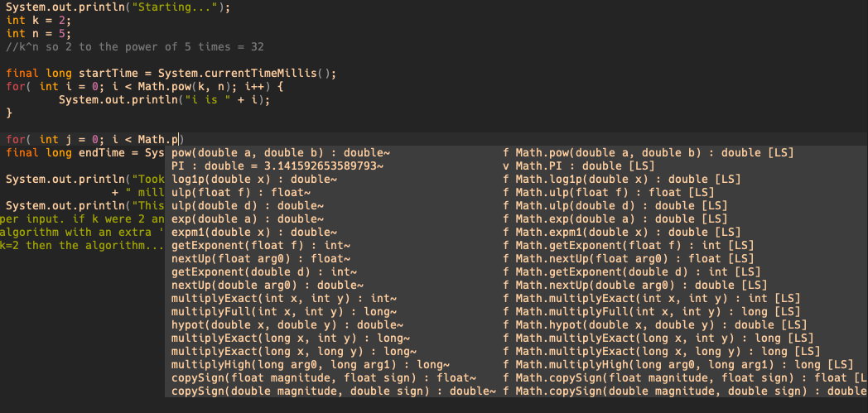
Task: Select the pow(double a, double b) completion
Action: pos(517,152)
